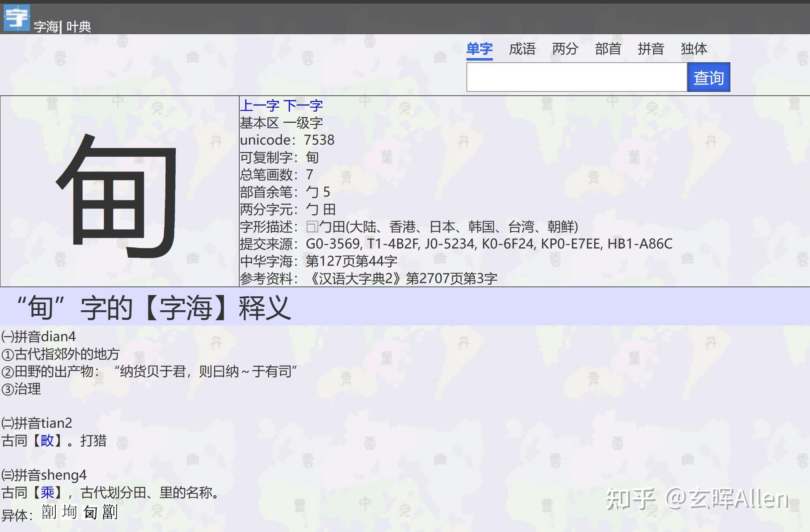Click the glyph image in 字形描述 row
Viewport: 810px width, 532px height.
pos(311,227)
